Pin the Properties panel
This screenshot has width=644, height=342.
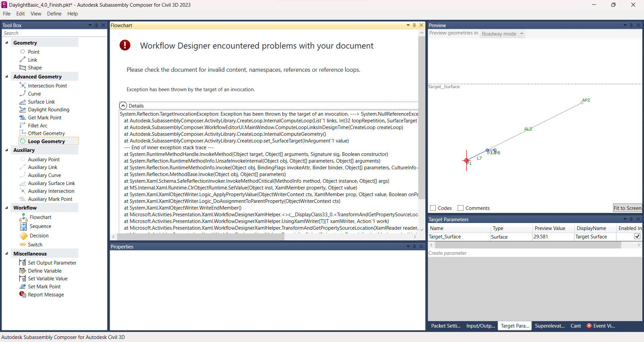pyautogui.click(x=414, y=246)
